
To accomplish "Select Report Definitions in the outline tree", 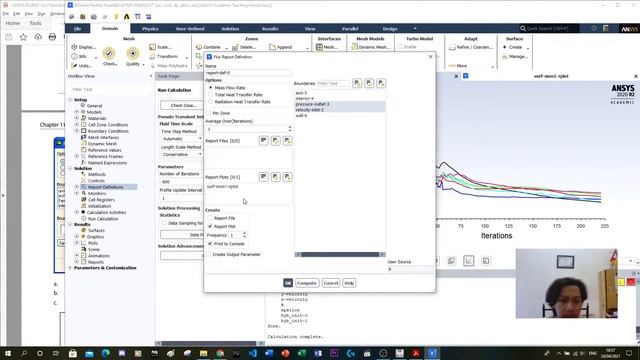I will pyautogui.click(x=105, y=187).
